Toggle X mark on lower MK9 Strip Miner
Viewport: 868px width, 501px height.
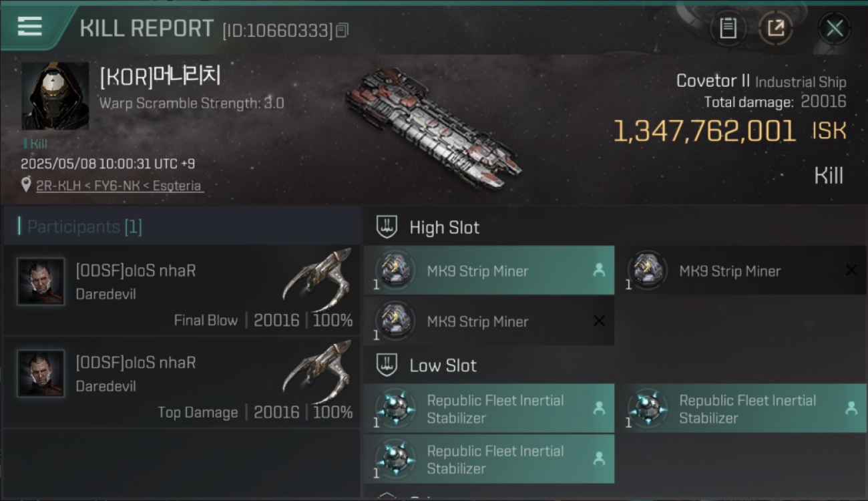point(599,321)
